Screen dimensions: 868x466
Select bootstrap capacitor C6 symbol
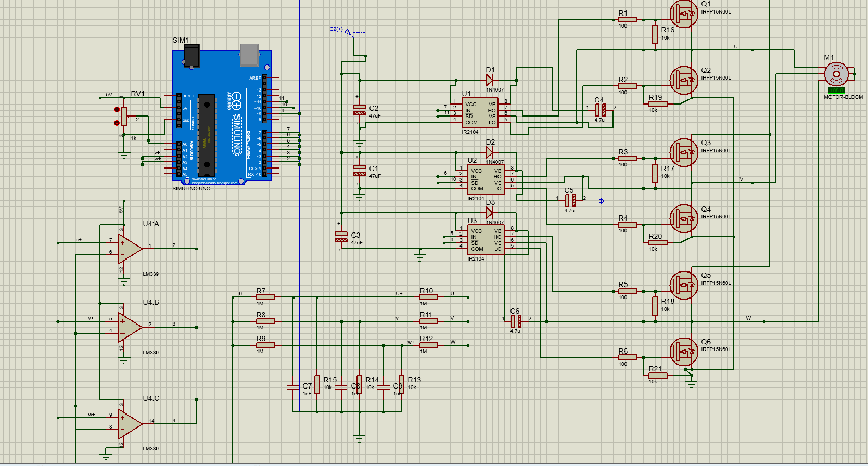point(516,321)
